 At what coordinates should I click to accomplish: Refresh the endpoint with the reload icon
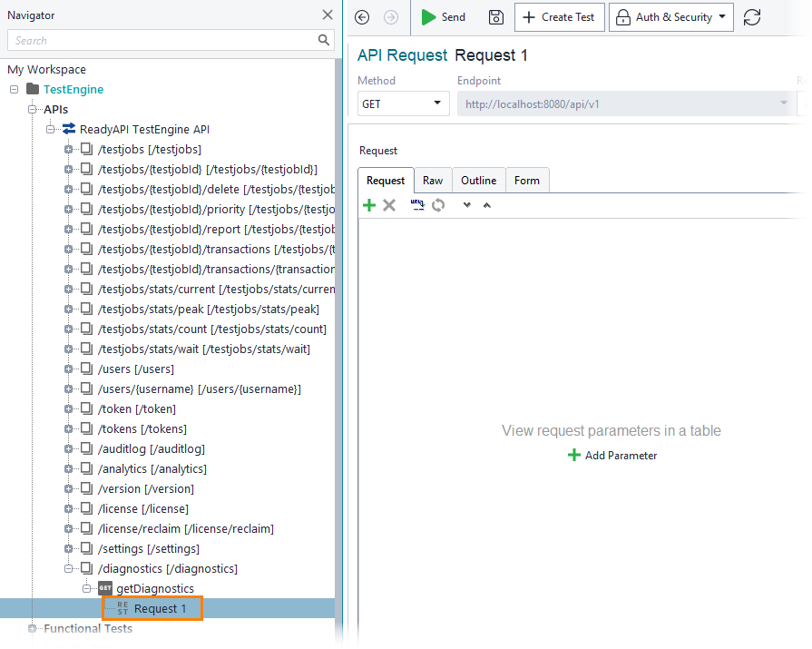[x=751, y=16]
